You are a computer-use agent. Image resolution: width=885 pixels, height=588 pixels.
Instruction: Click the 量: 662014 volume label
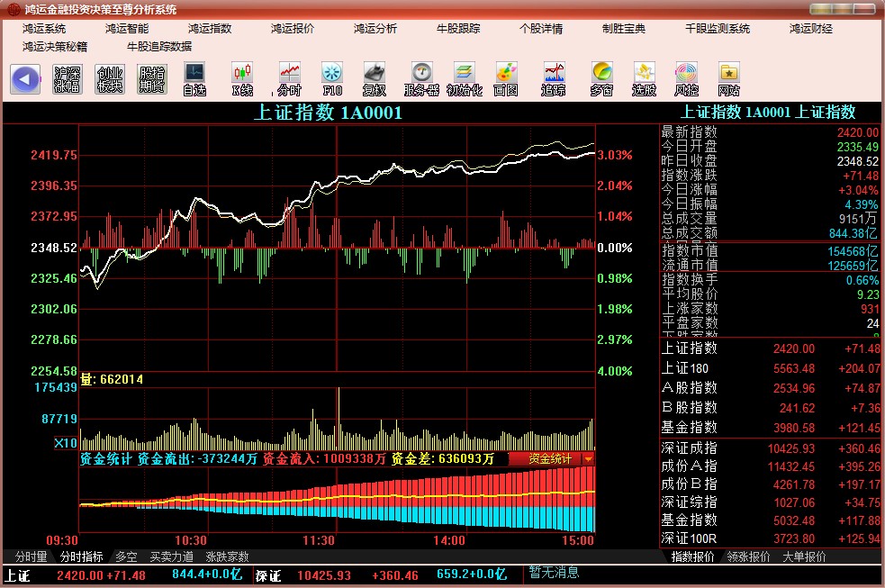click(x=112, y=379)
